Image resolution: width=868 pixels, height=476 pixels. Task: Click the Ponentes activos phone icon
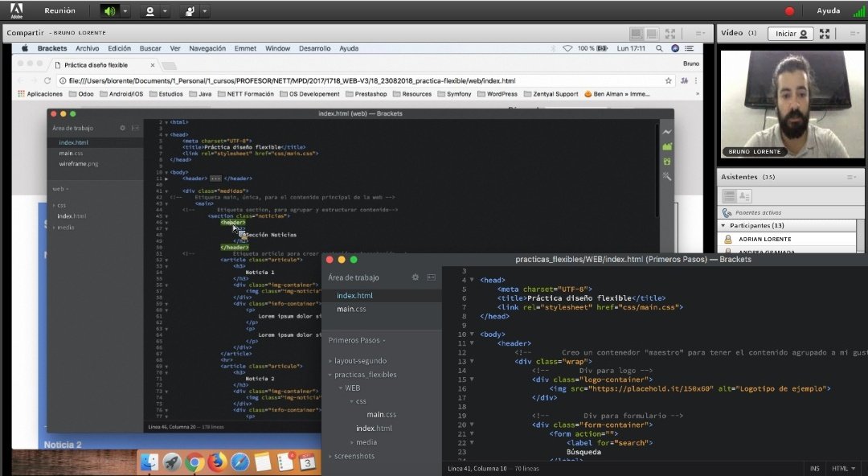click(x=727, y=213)
